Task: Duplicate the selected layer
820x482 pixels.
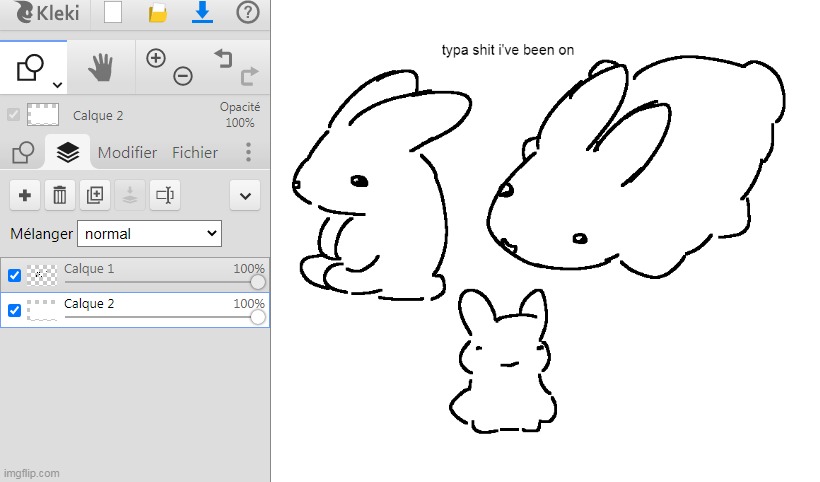Action: tap(95, 196)
